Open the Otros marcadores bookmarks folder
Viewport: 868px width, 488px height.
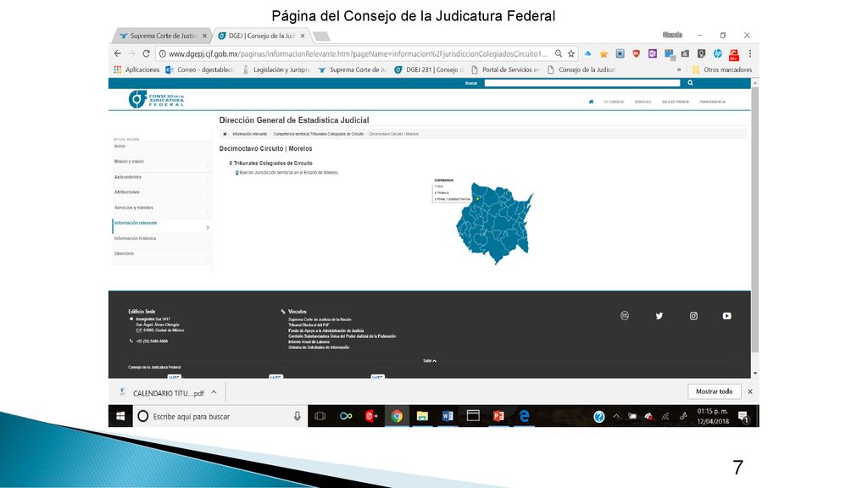click(x=722, y=69)
